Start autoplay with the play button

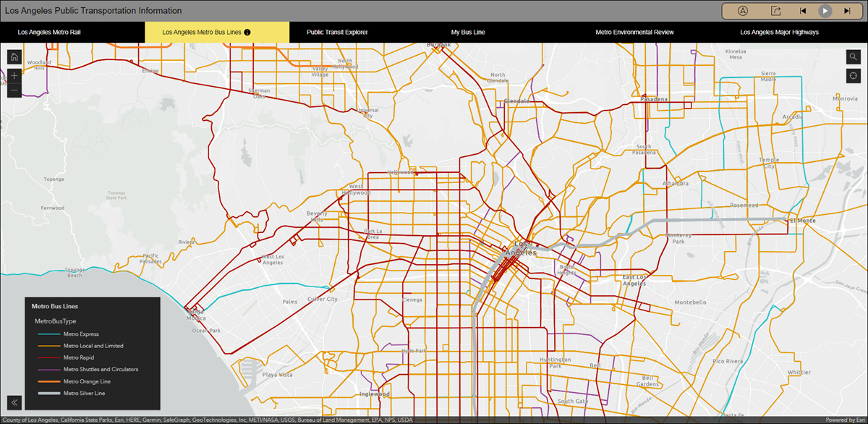click(825, 11)
